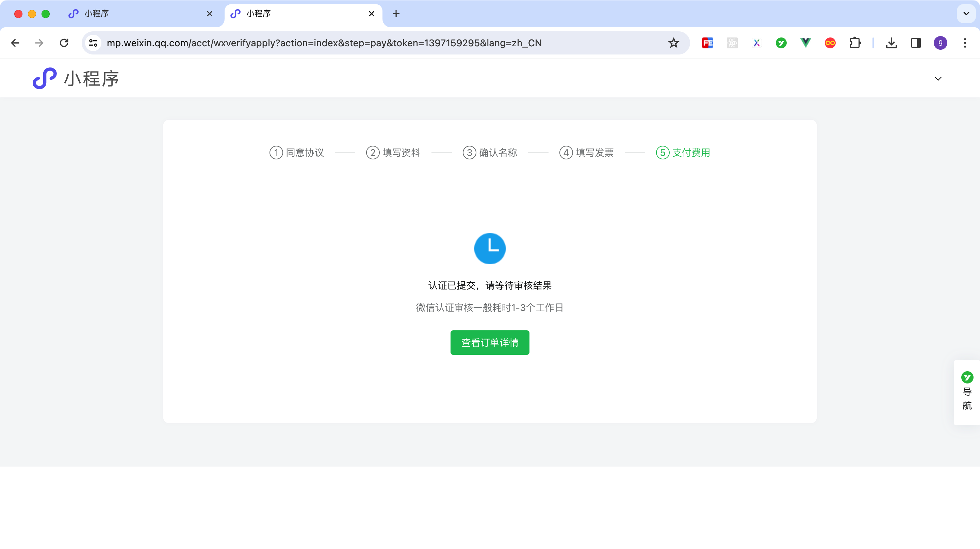This screenshot has width=980, height=549.
Task: Open the 导航 floating side panel
Action: pyautogui.click(x=967, y=392)
